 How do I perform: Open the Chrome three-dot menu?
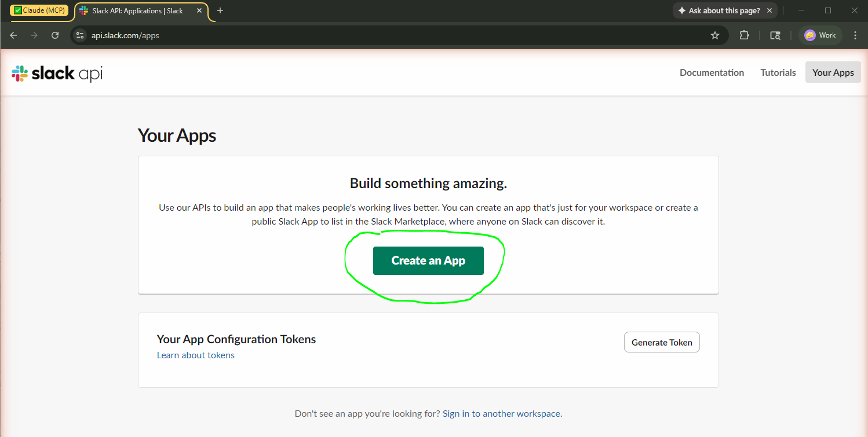point(855,35)
